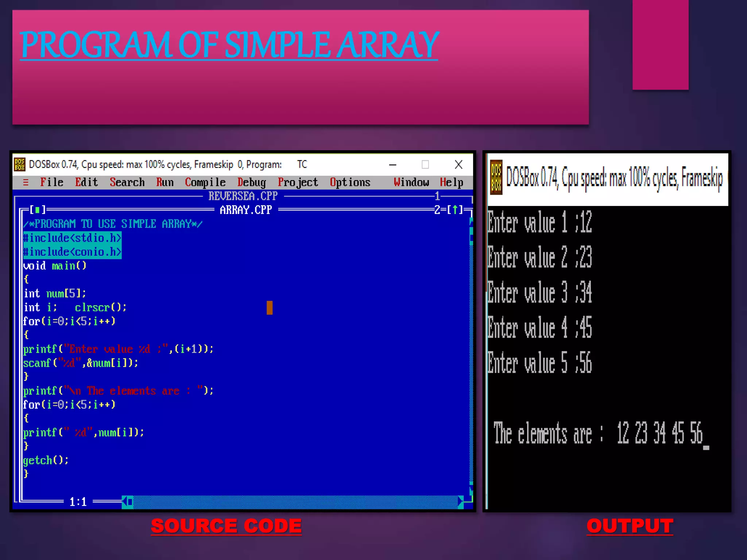Click the horizontal scrollbar left arrow
Screen dimensions: 747x560
(125, 502)
